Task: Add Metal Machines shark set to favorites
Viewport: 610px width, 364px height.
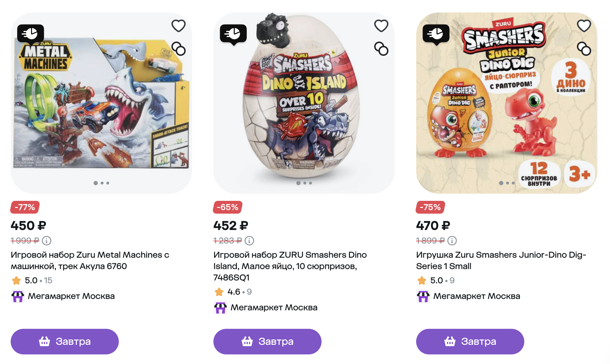Action: tap(179, 26)
